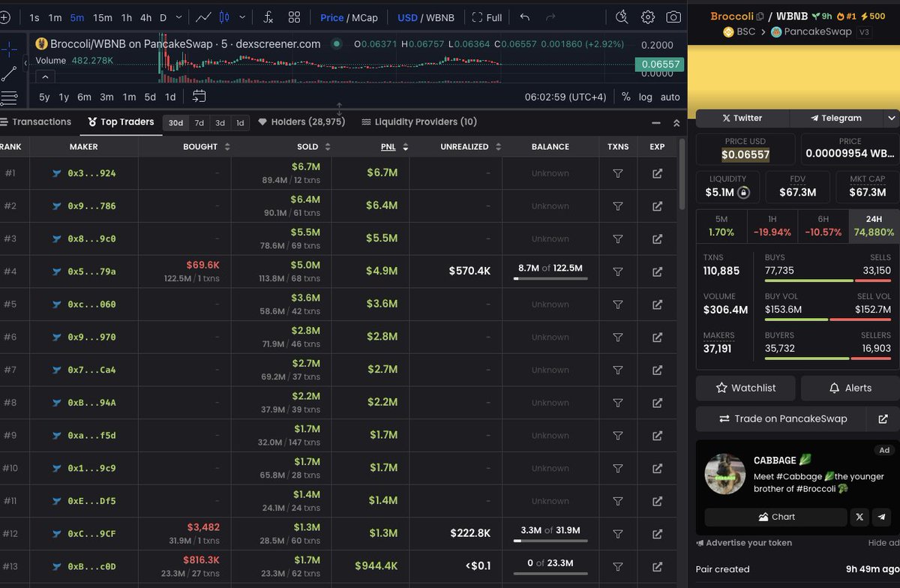Click balance bar for maker 0x5...79a
900x588 pixels.
point(550,278)
